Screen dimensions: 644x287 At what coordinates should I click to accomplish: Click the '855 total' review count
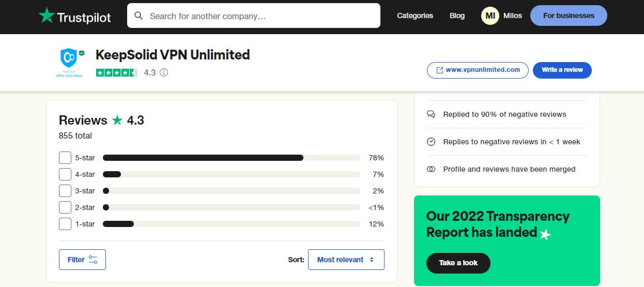75,136
